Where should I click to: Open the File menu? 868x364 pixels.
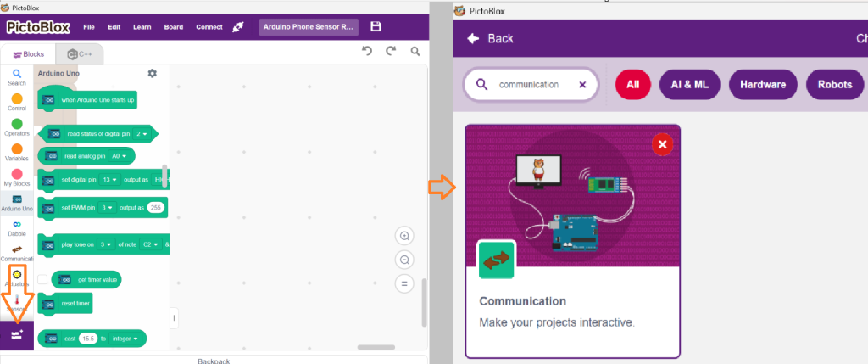tap(88, 27)
